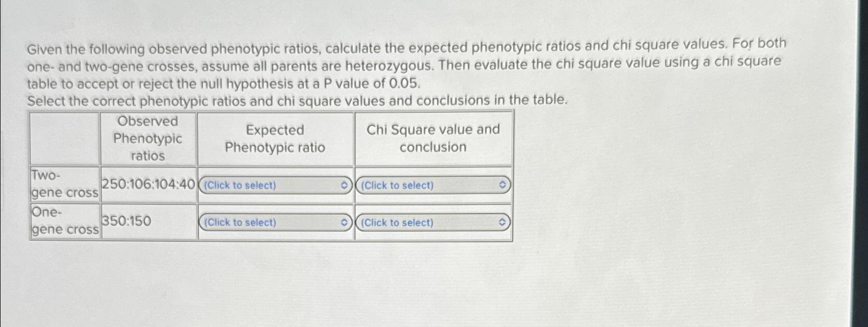The height and width of the screenshot is (327, 868).
Task: Click the chevron on One-gene cross expected ratio selector
Action: tap(343, 223)
